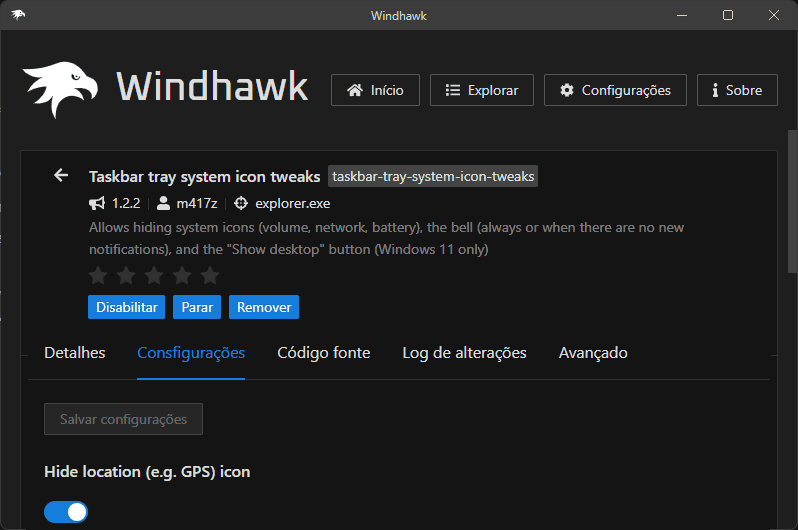This screenshot has width=798, height=530.
Task: Click the vertical scrollbar thumb
Action: coord(792,202)
